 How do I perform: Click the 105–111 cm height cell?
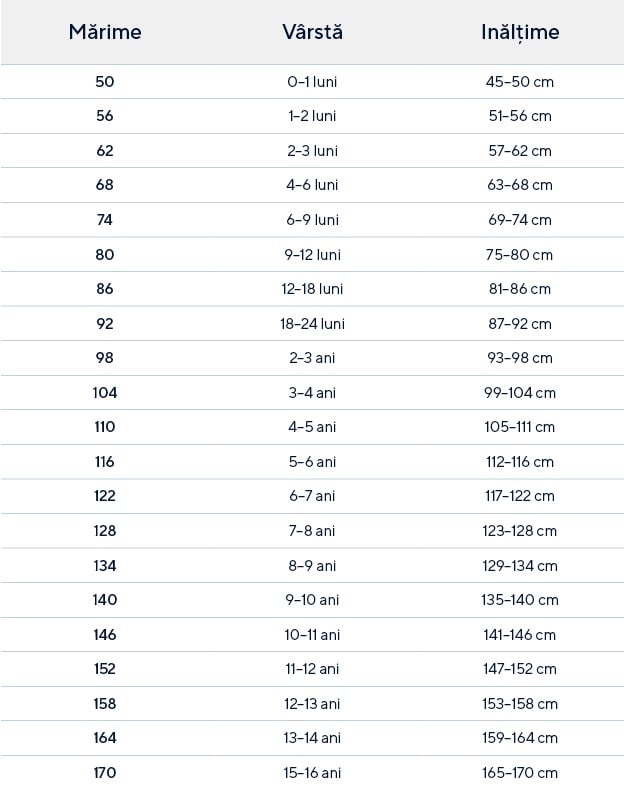[x=519, y=427]
